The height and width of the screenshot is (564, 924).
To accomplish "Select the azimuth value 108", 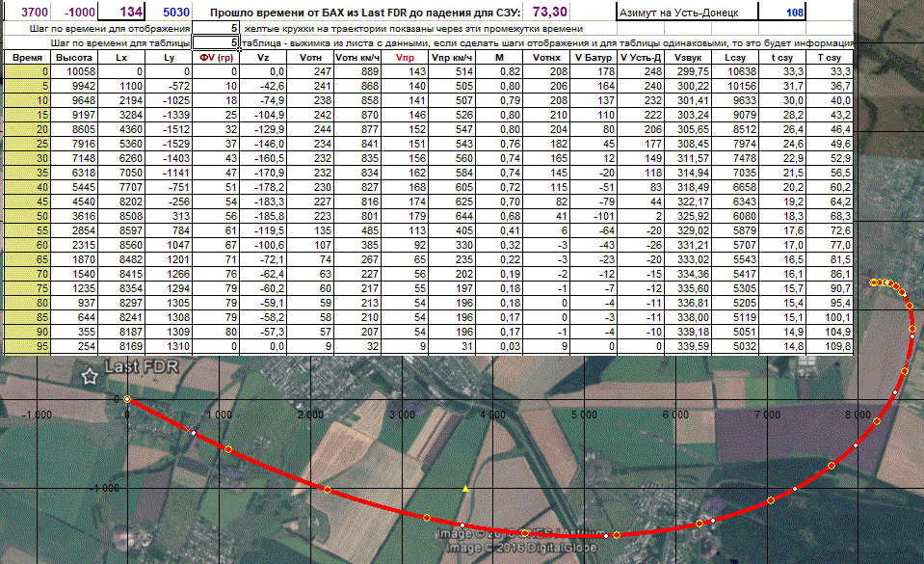I will click(781, 13).
